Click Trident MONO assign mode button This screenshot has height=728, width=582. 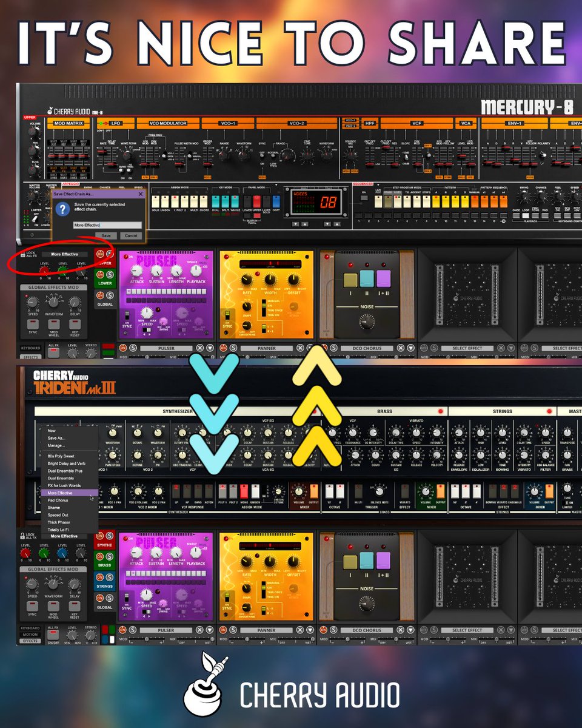246,490
